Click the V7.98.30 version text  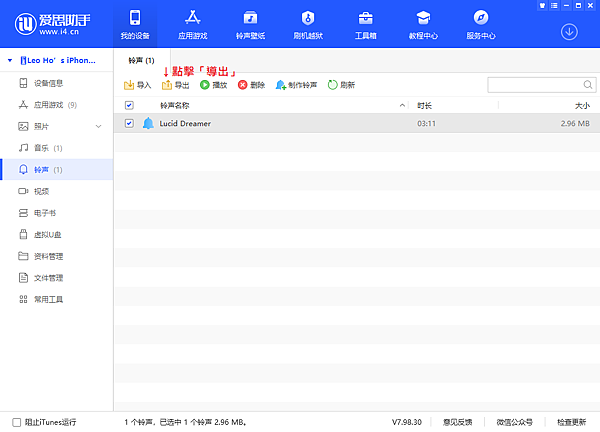pos(407,422)
